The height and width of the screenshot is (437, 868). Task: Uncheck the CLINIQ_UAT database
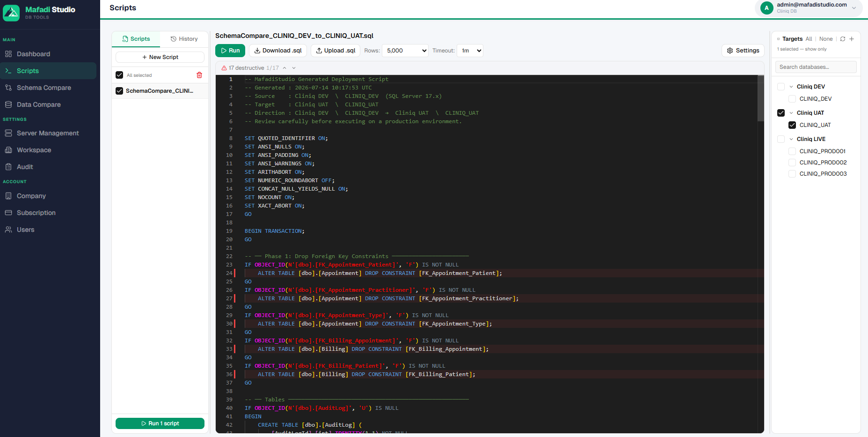coord(792,125)
